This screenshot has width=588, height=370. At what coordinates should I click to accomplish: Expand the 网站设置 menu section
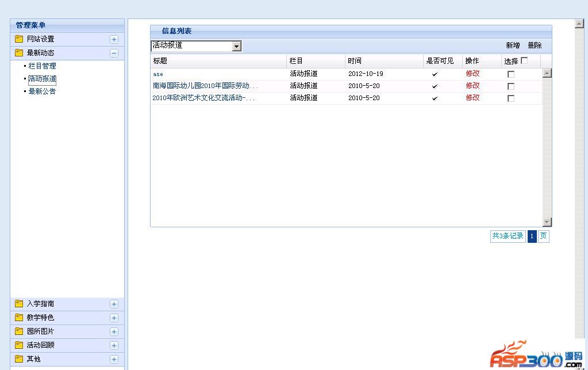pos(114,39)
